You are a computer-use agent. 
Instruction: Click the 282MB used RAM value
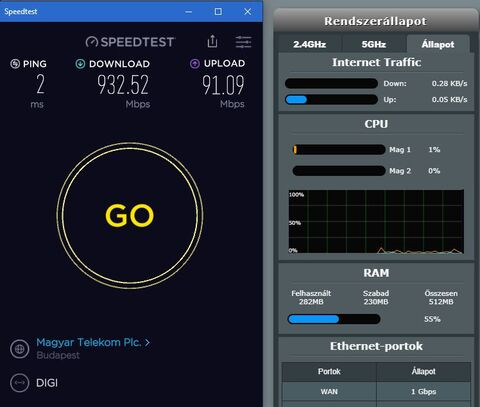[x=311, y=302]
